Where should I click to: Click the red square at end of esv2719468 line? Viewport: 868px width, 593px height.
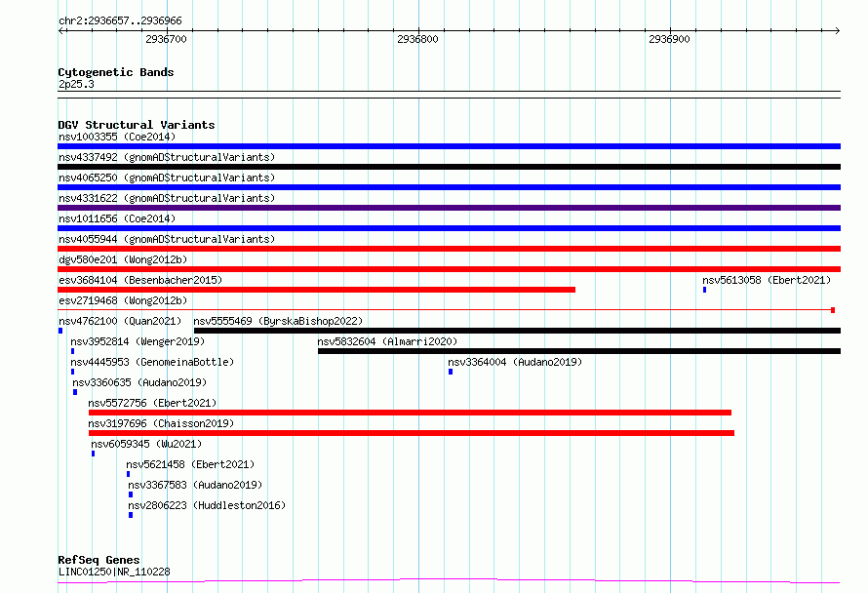tap(833, 310)
